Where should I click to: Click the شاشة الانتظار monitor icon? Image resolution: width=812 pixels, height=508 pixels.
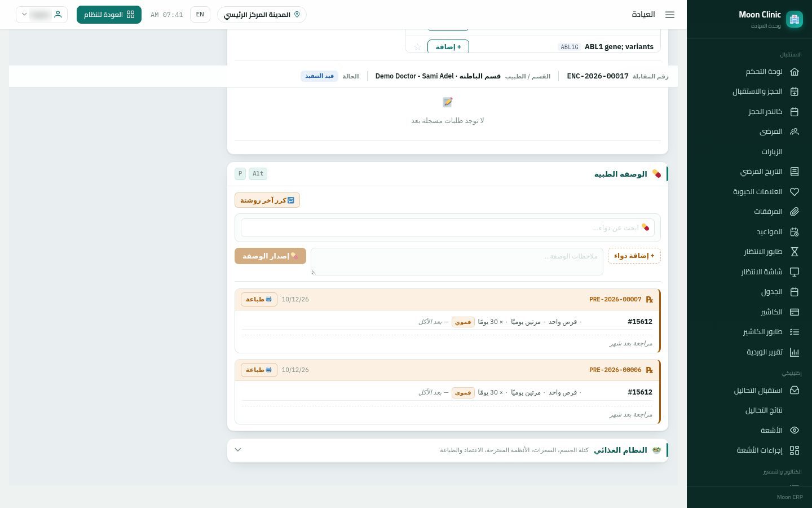click(x=795, y=272)
